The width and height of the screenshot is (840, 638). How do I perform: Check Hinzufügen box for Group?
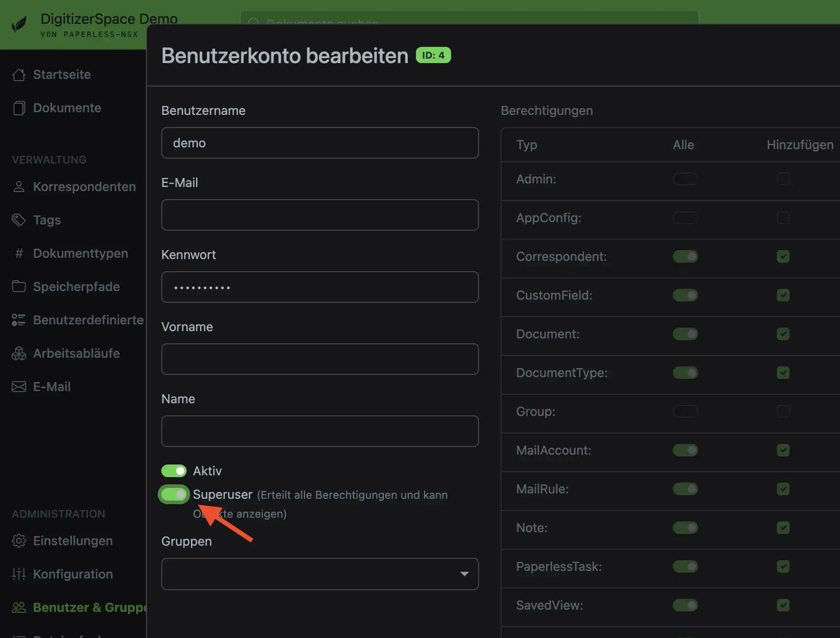pyautogui.click(x=783, y=411)
